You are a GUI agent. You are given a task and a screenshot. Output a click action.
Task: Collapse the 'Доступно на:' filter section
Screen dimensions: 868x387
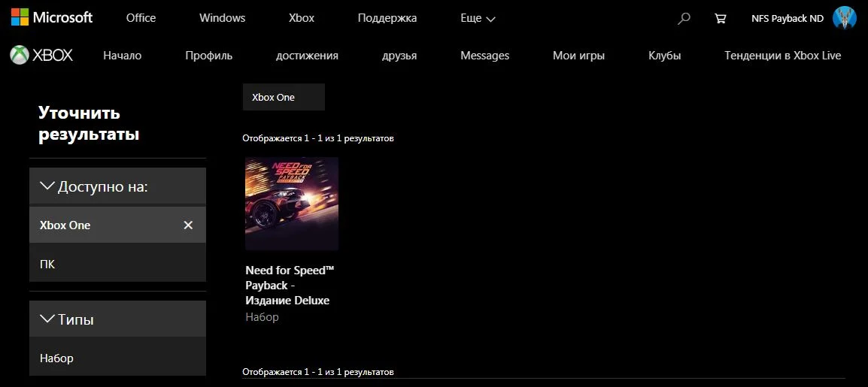117,186
